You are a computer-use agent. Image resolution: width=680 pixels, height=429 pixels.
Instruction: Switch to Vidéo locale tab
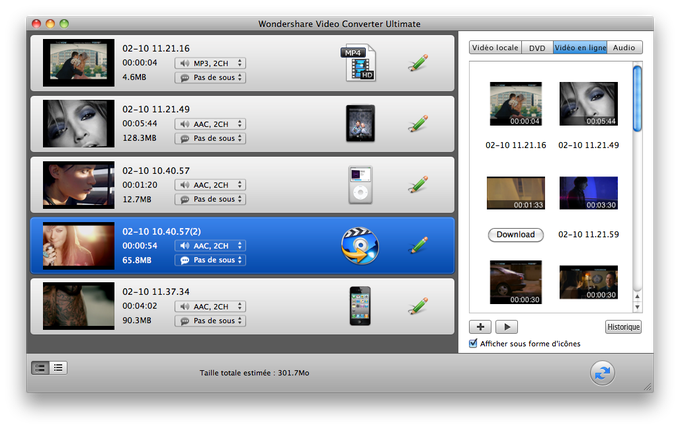(495, 47)
